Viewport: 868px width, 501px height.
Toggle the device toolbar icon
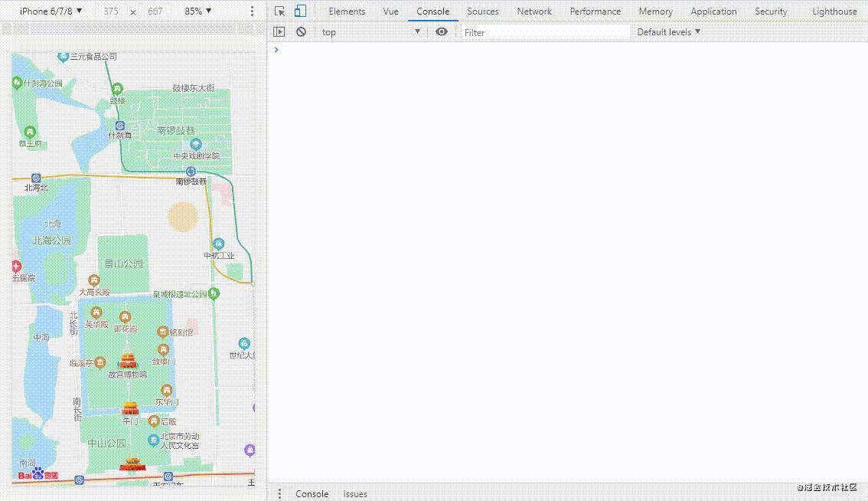coord(300,11)
